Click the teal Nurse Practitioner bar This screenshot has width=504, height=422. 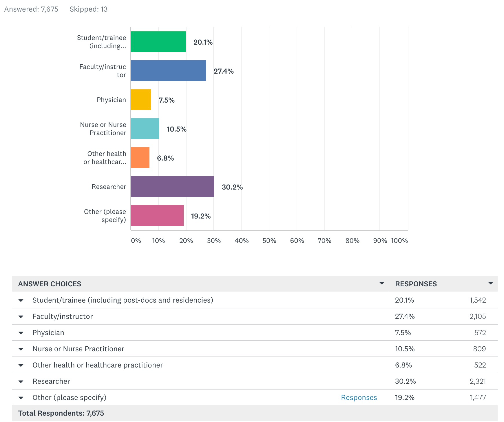[145, 129]
